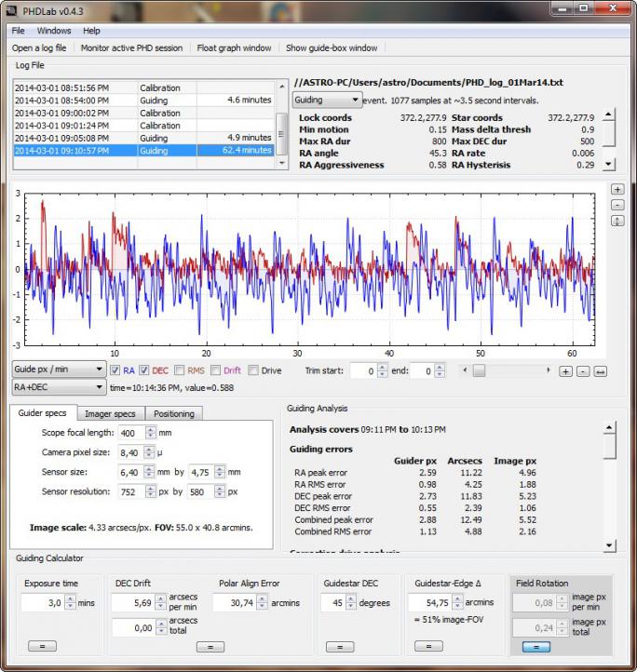Click the Camera pixel size field

130,452
